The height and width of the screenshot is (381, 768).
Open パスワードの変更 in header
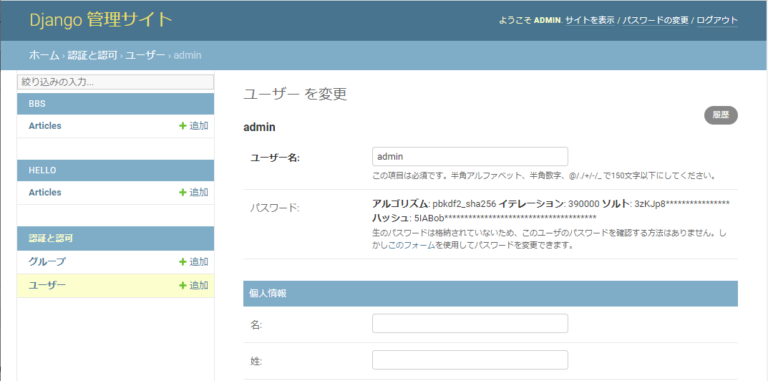655,21
